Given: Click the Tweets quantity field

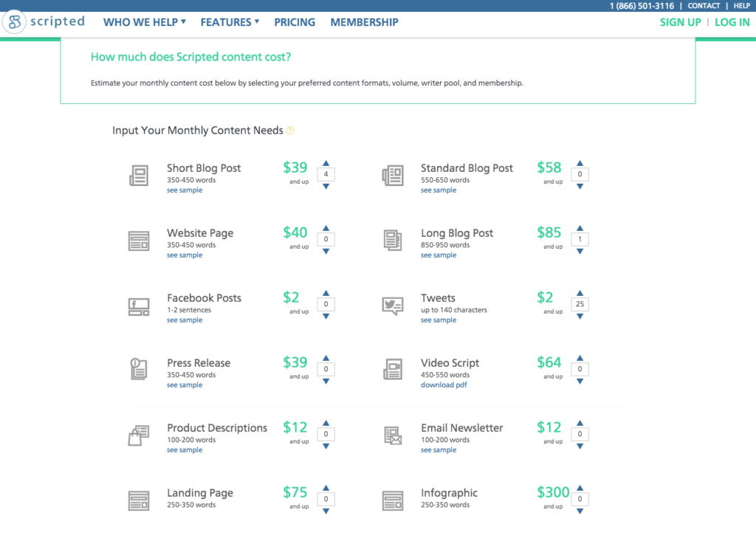Looking at the screenshot, I should coord(580,304).
